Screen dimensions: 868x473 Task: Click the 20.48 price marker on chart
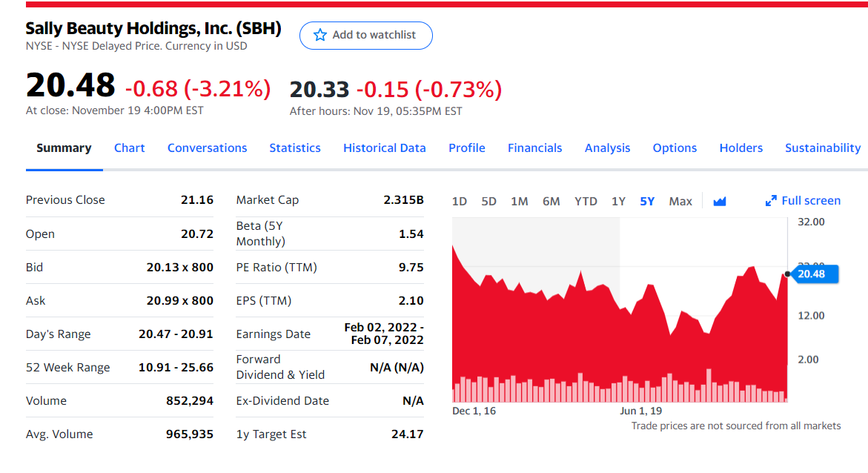click(814, 274)
